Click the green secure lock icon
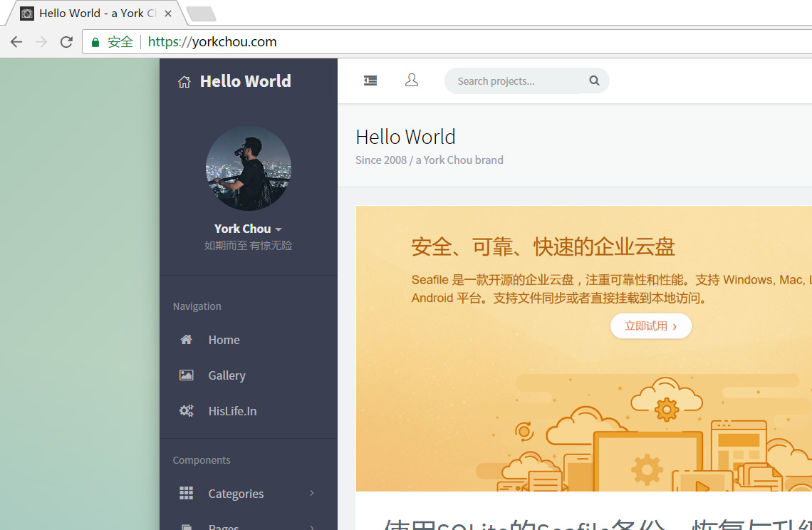This screenshot has width=812, height=530. click(95, 42)
